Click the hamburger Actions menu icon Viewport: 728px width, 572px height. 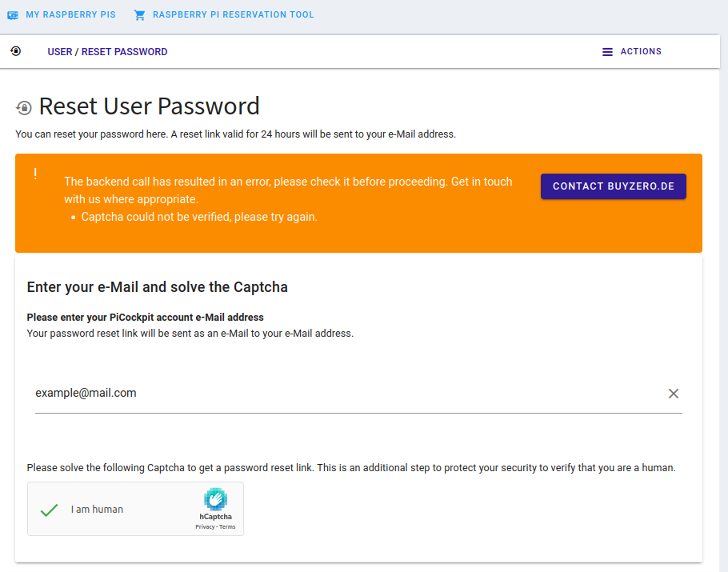coord(607,52)
